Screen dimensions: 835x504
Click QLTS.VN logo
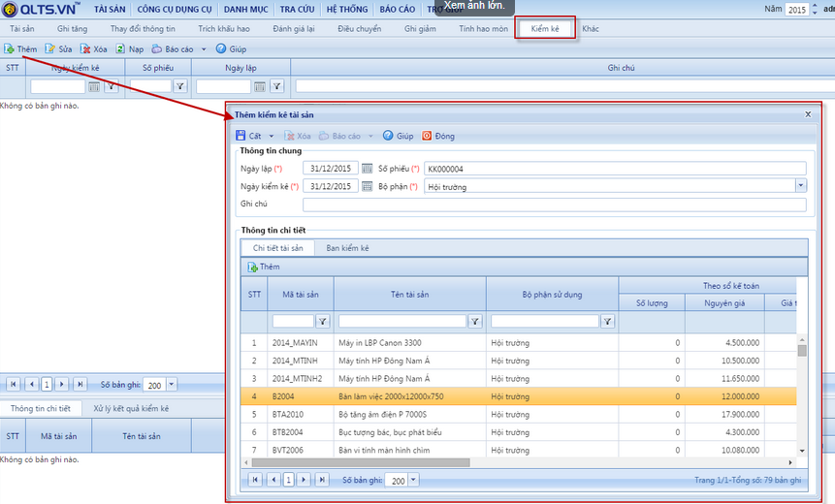coord(42,9)
